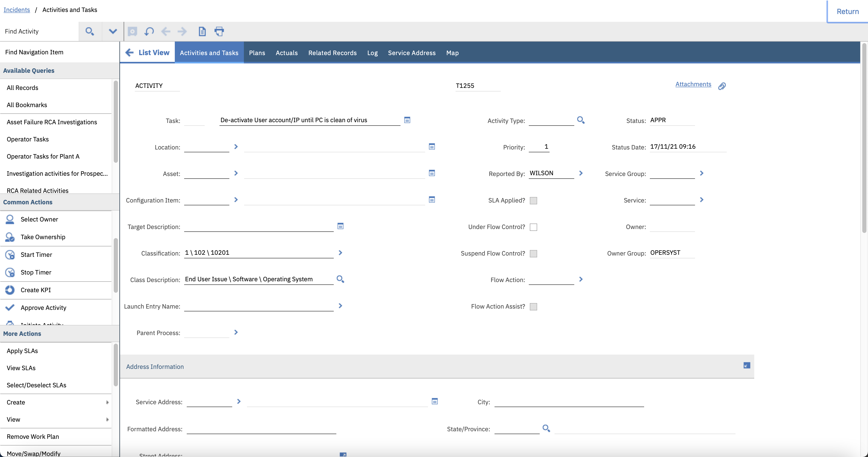
Task: Toggle the Under Flow Control checkbox
Action: pos(533,227)
